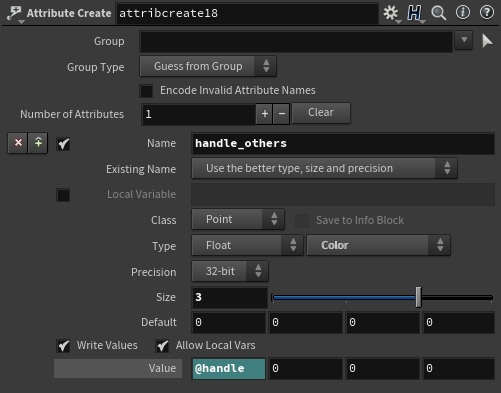Screen dimensions: 501x393
Task: Uncheck Allow Local Vars checkbox
Action: pos(162,346)
